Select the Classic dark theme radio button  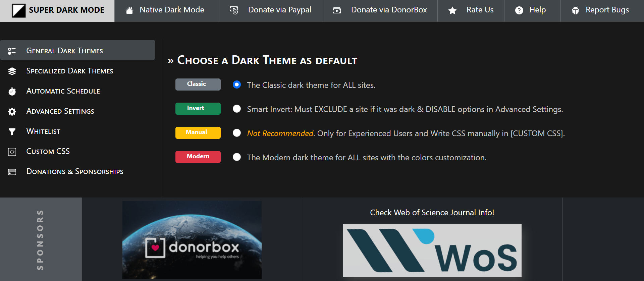237,85
